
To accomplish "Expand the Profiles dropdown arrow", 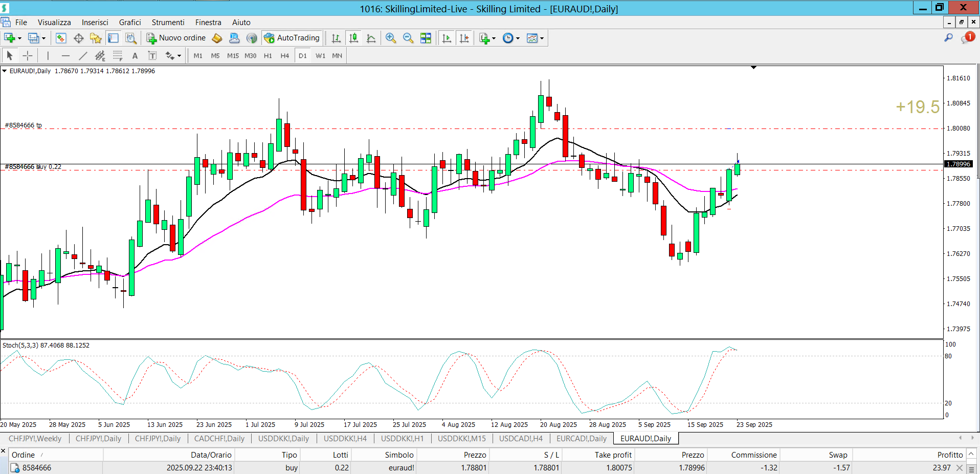I will click(43, 38).
